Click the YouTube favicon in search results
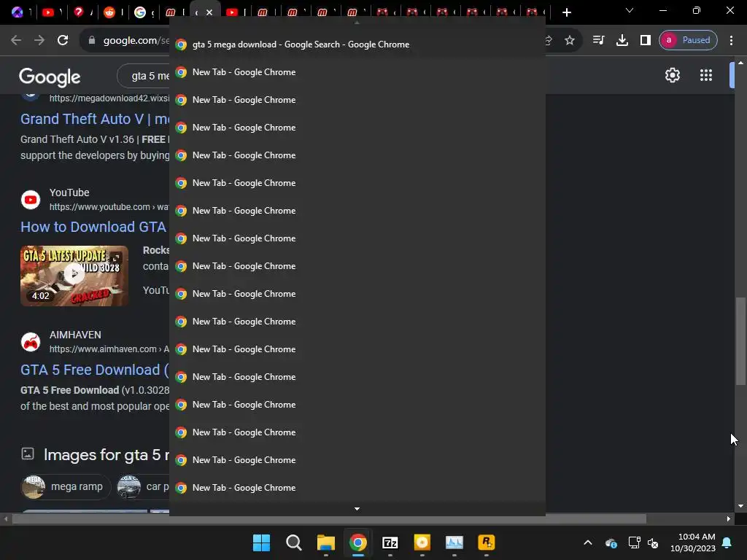Image resolution: width=747 pixels, height=560 pixels. tap(31, 200)
